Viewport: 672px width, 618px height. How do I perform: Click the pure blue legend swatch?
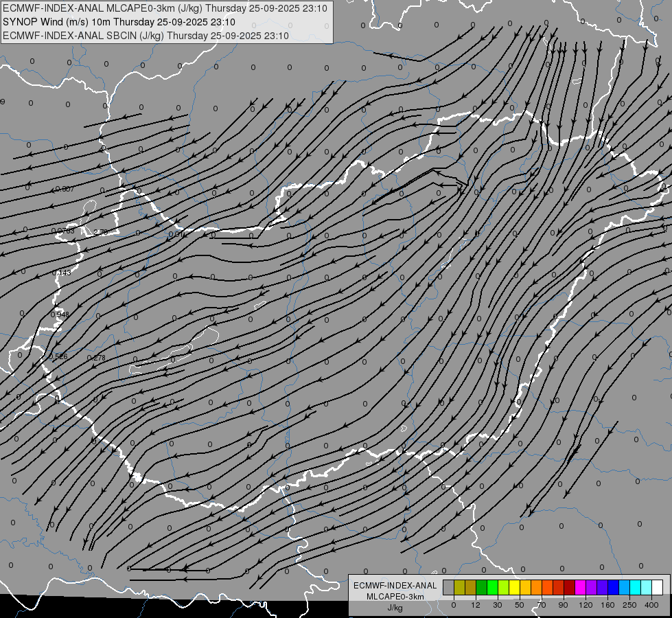click(x=614, y=587)
